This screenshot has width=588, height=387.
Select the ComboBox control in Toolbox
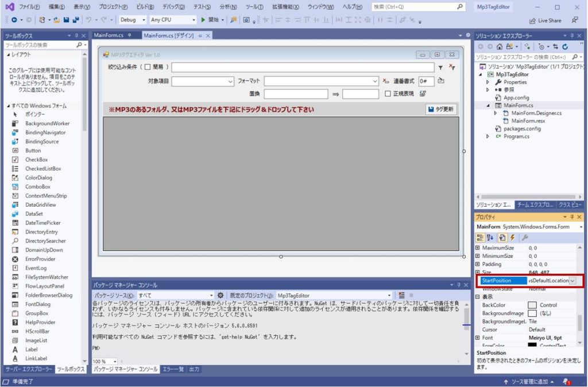click(x=38, y=187)
